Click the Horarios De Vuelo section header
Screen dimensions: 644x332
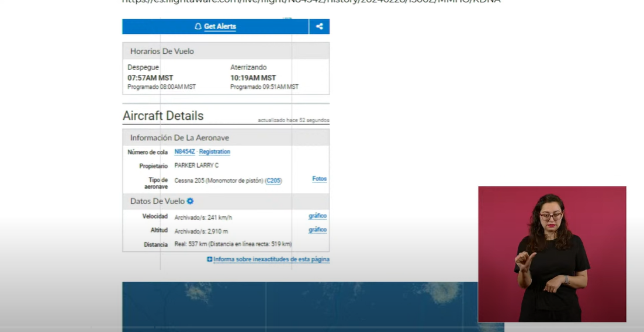(162, 51)
